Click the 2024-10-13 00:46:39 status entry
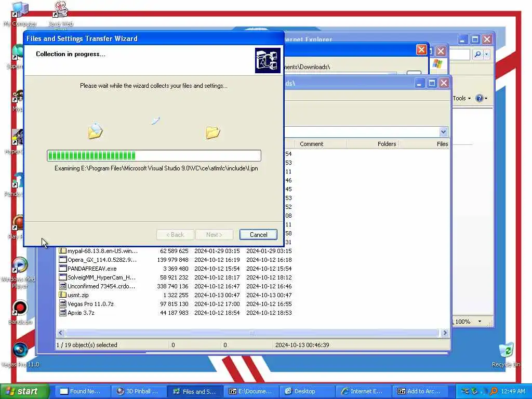This screenshot has height=399, width=532. [x=302, y=345]
